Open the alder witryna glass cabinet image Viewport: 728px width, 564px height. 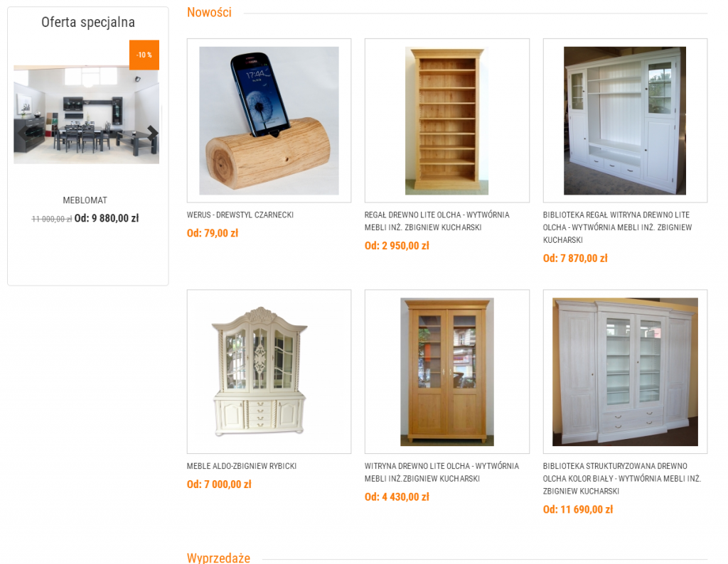[446, 372]
